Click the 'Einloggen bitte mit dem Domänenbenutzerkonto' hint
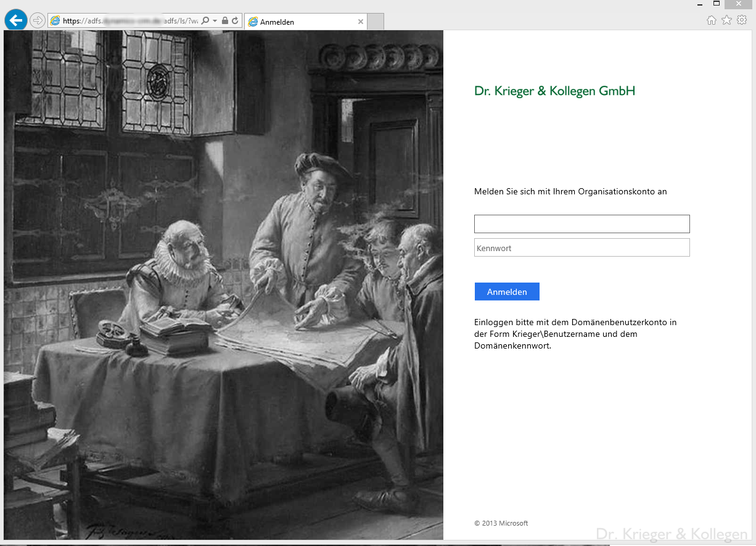 point(575,334)
